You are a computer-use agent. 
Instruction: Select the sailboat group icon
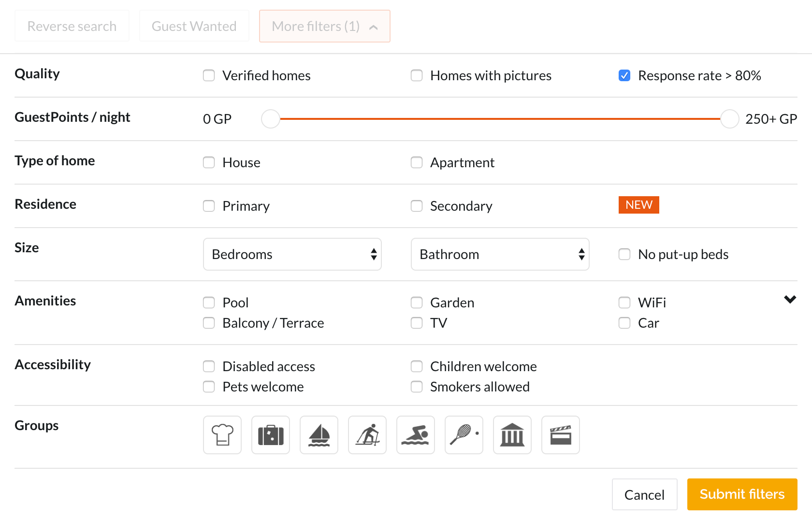[319, 435]
